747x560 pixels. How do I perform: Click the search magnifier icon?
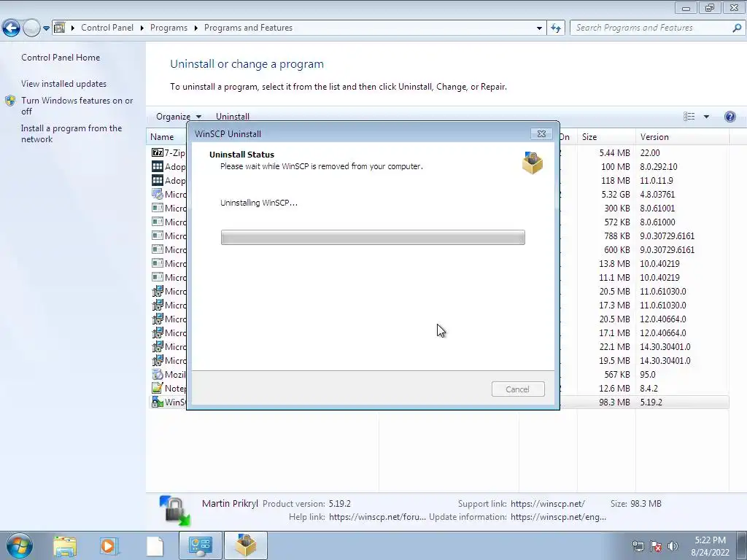(x=737, y=28)
